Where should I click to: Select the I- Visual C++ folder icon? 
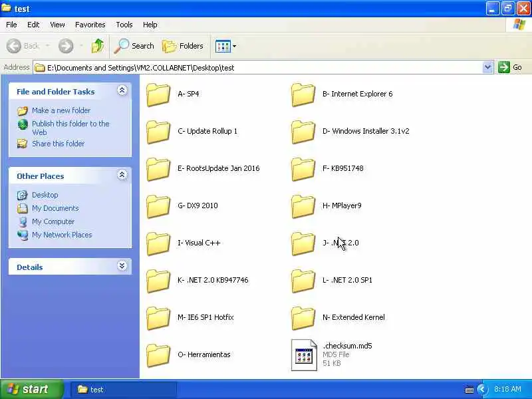[158, 244]
